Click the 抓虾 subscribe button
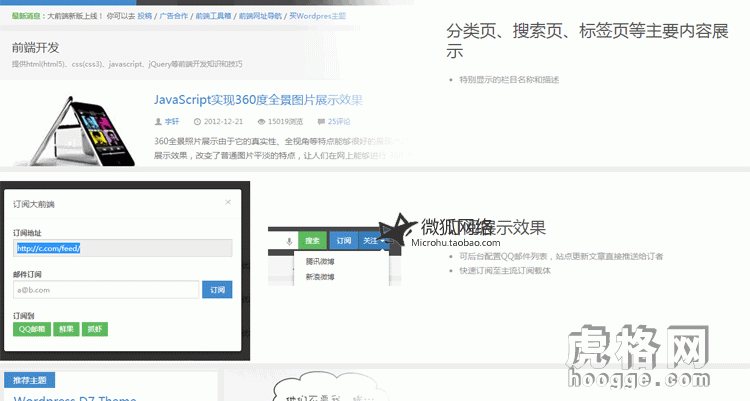The width and height of the screenshot is (750, 401). click(95, 328)
